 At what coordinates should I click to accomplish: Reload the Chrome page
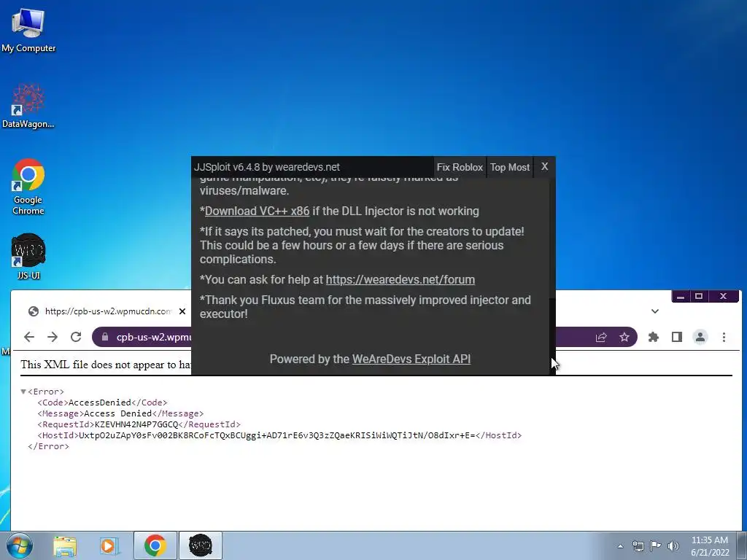coord(76,337)
